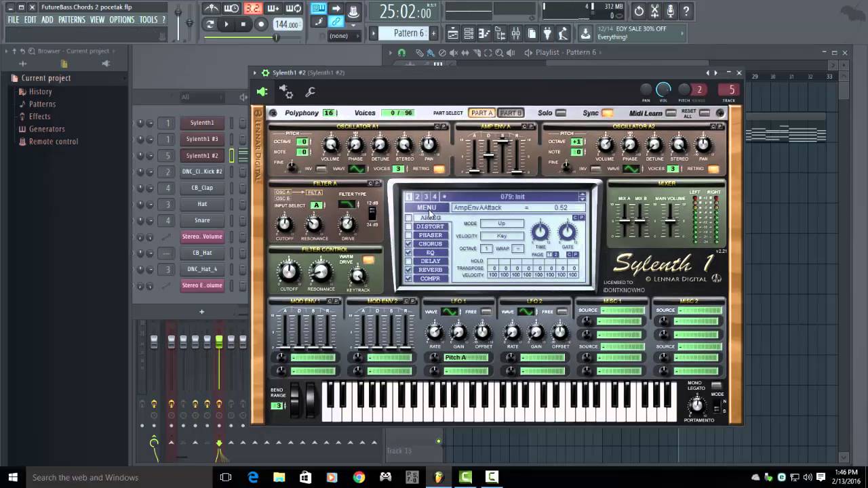Select the Sylenth1 #3 channel button

202,139
